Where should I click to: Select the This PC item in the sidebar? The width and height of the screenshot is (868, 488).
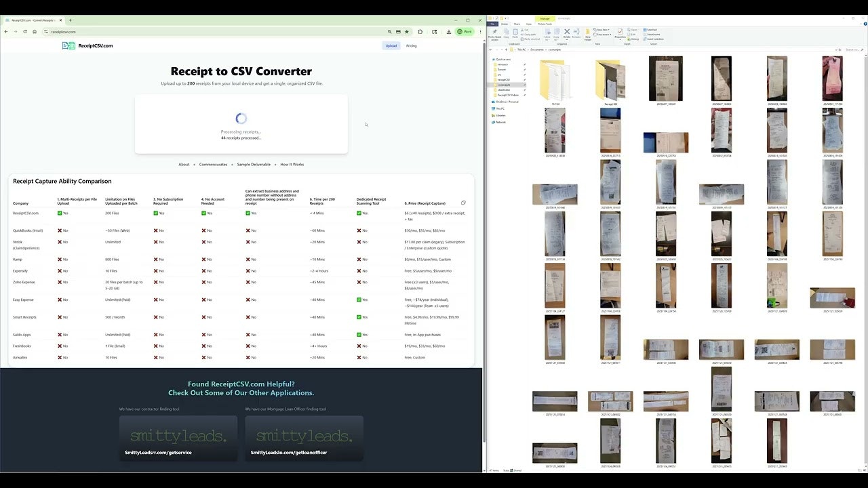coord(500,108)
